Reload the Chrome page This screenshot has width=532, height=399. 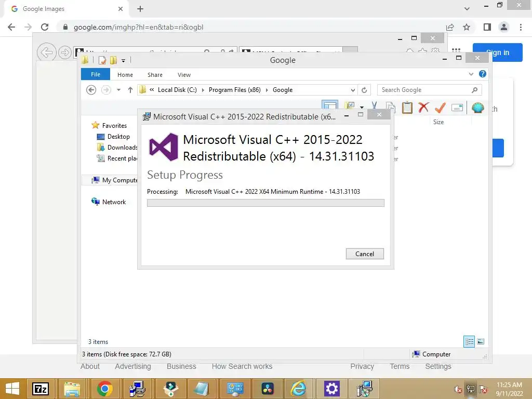(45, 27)
